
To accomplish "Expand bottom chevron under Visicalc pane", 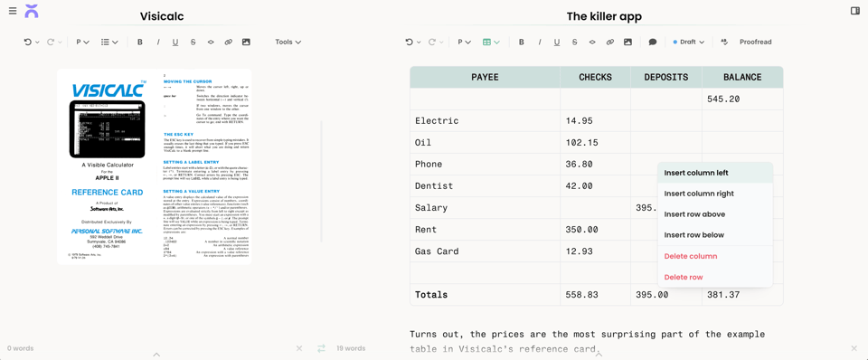I will (x=156, y=355).
